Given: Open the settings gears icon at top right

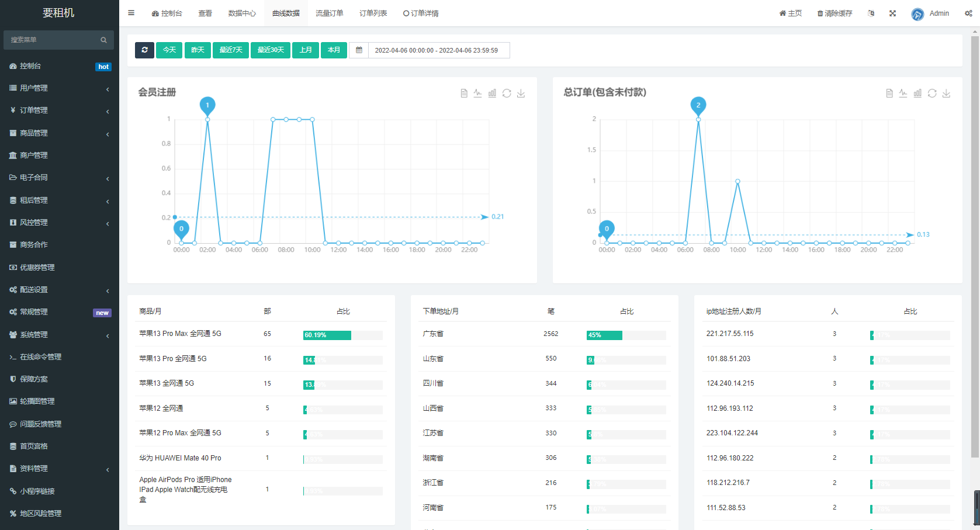Looking at the screenshot, I should click(x=968, y=13).
